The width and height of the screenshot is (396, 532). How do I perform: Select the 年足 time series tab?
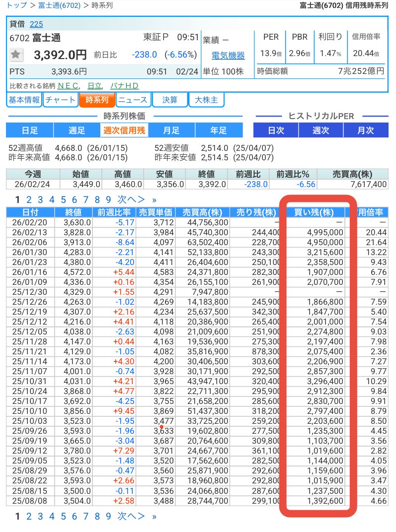[x=219, y=131]
